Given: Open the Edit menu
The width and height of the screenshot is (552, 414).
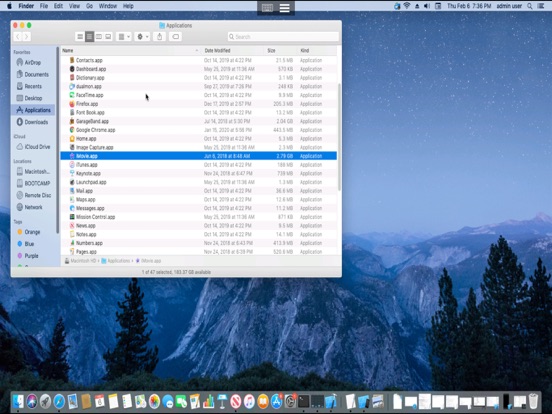Looking at the screenshot, I should 58,6.
